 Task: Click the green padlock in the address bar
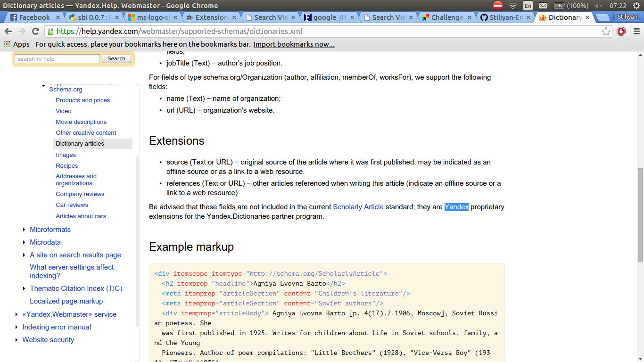click(51, 32)
